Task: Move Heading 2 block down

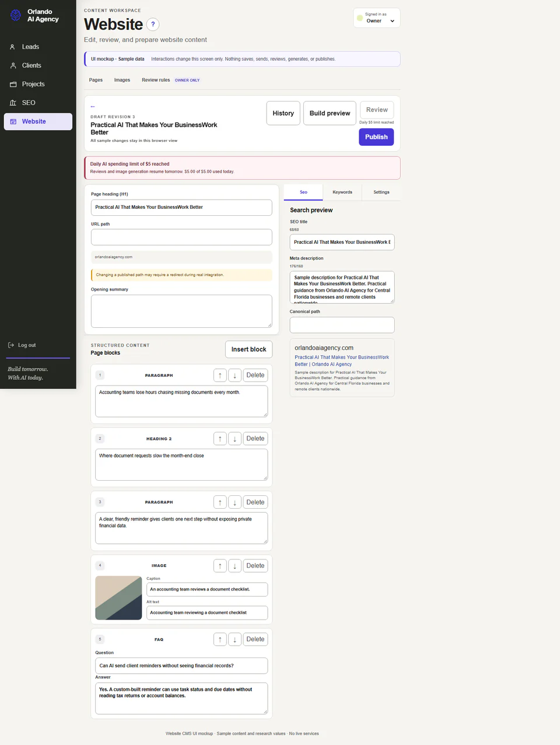Action: point(235,439)
